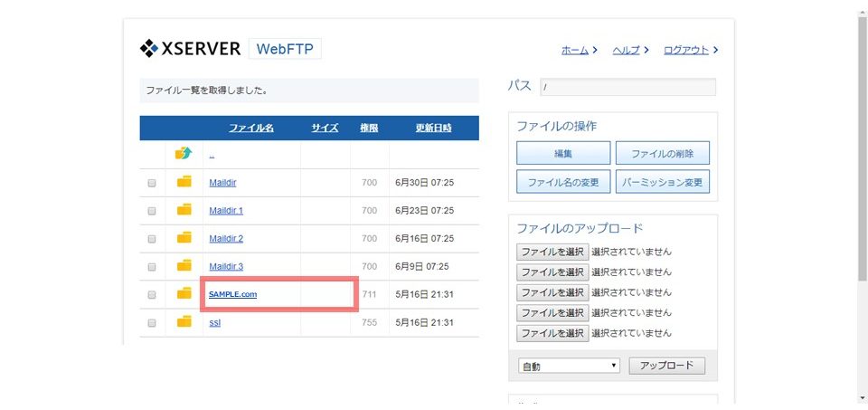Viewport: 868px width, 410px height.
Task: Open the Maildir.2 folder link
Action: pos(226,239)
